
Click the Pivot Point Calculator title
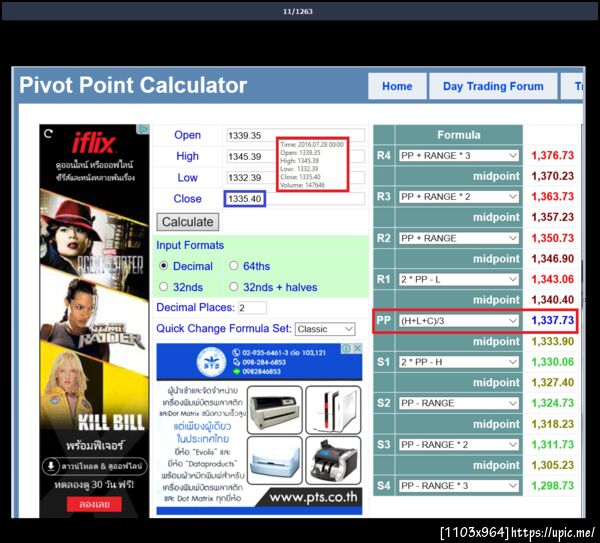coord(133,85)
